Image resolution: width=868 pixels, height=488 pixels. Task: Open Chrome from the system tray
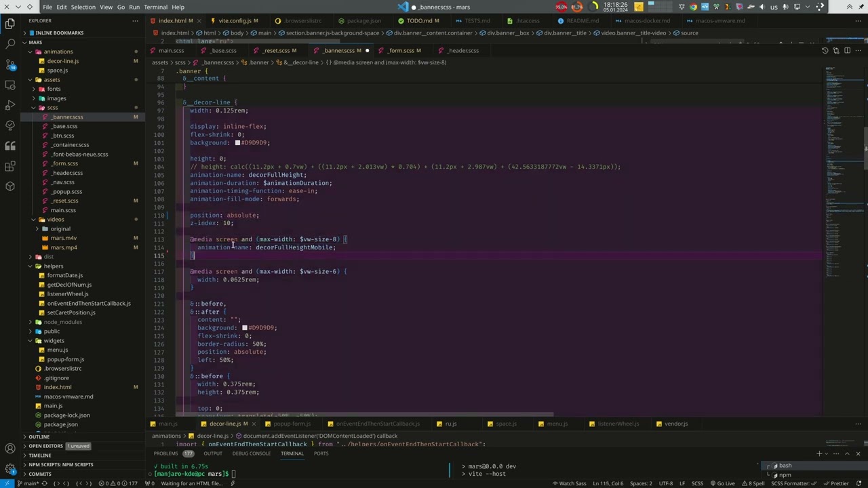693,7
